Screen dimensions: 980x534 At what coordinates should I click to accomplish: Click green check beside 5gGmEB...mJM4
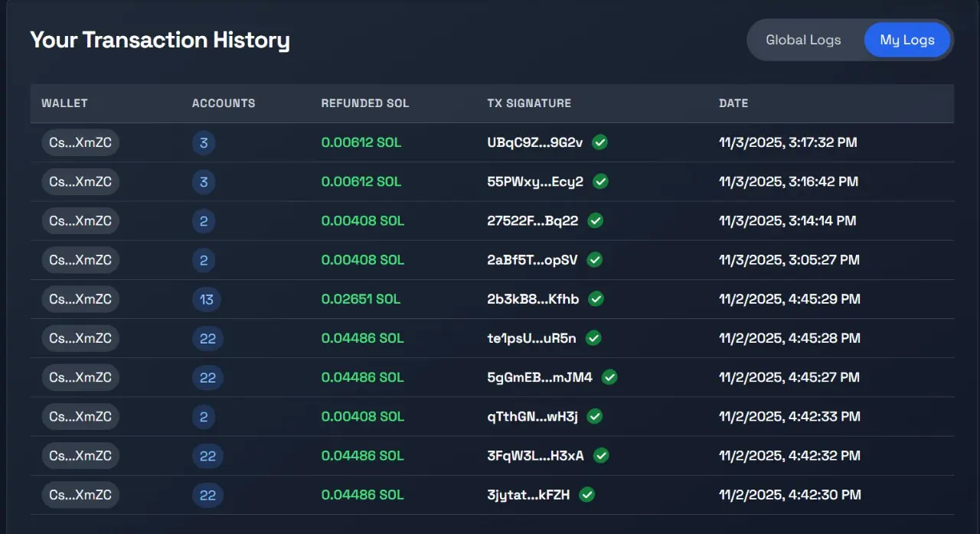coord(609,377)
